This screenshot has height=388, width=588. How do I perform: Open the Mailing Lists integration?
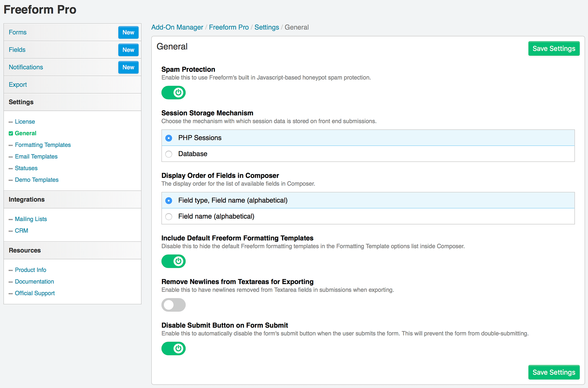(x=31, y=219)
